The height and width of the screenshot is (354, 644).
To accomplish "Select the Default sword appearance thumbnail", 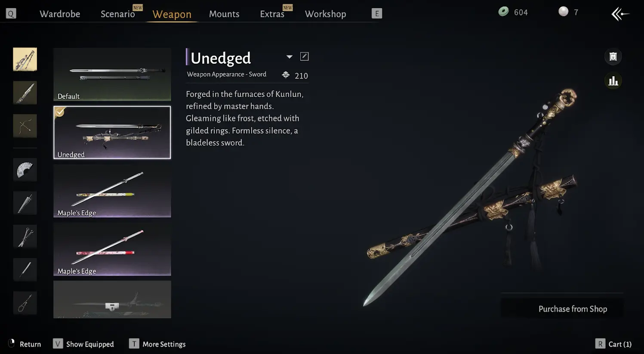I will 112,74.
